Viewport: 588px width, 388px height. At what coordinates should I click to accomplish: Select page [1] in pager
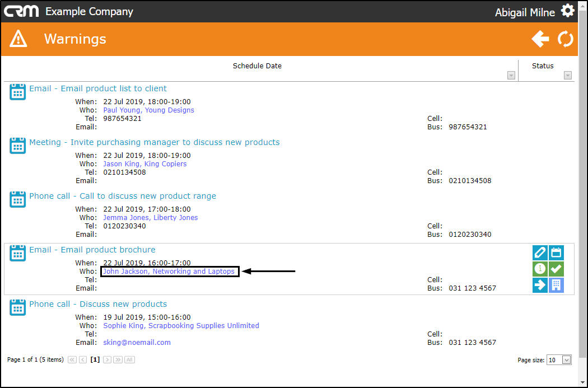[95, 359]
